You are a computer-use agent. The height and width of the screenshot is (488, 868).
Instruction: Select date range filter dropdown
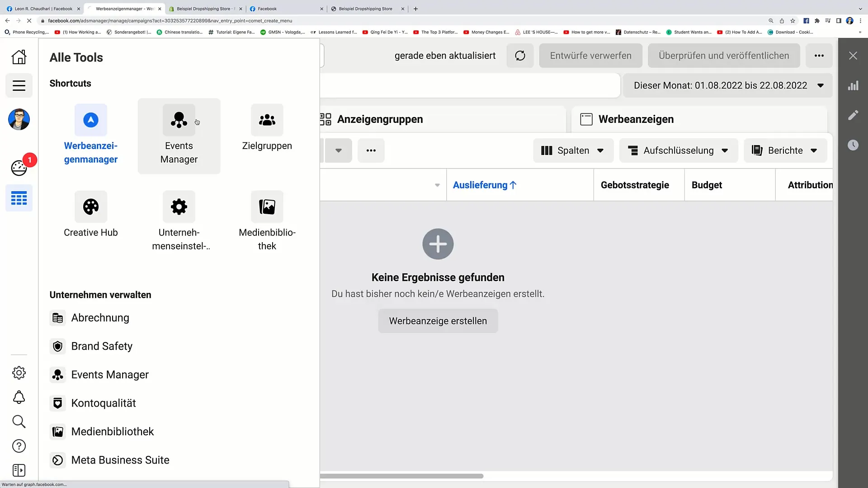(728, 86)
